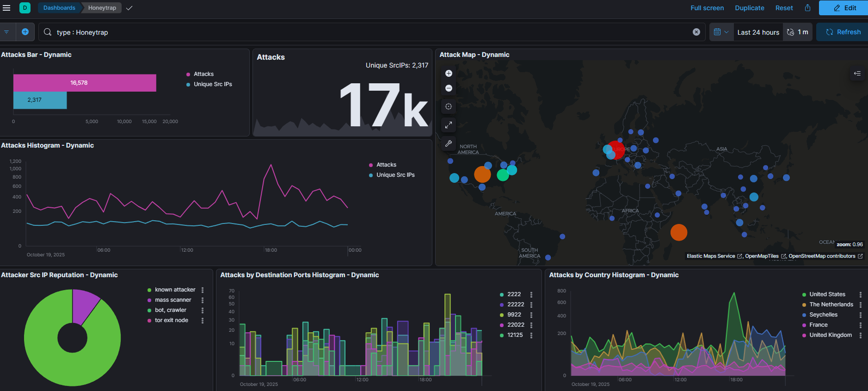Expand the map layers panel
The width and height of the screenshot is (868, 391).
tap(857, 74)
